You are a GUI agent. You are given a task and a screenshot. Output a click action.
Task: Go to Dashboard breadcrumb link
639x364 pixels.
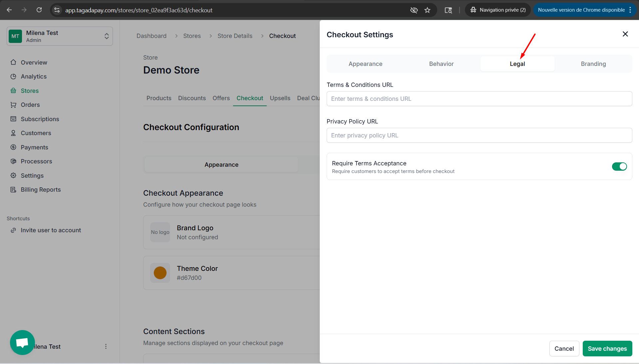(x=152, y=36)
